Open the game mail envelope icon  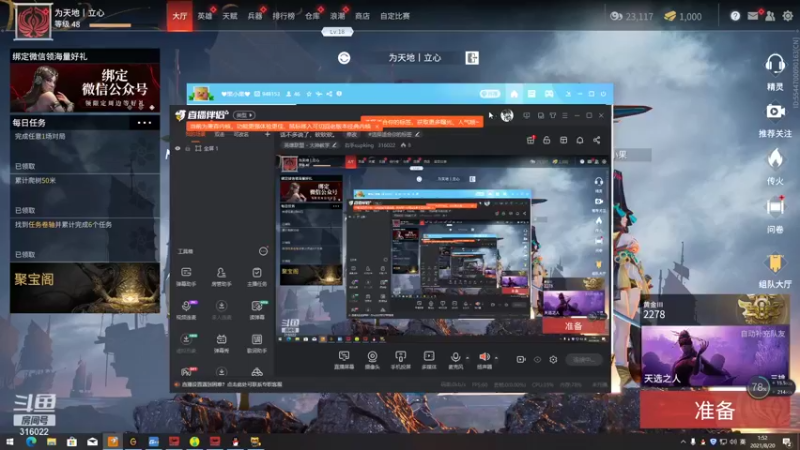753,16
